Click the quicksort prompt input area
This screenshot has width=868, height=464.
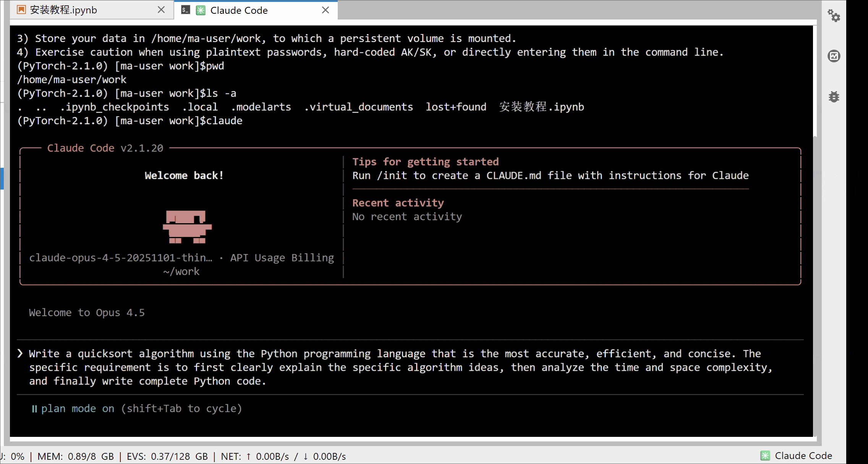coord(382,367)
